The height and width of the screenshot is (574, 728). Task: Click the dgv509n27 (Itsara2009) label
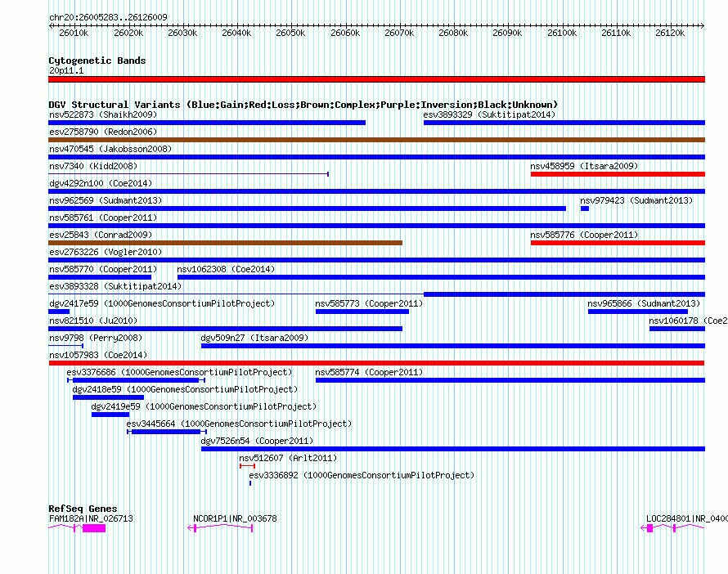tap(254, 338)
